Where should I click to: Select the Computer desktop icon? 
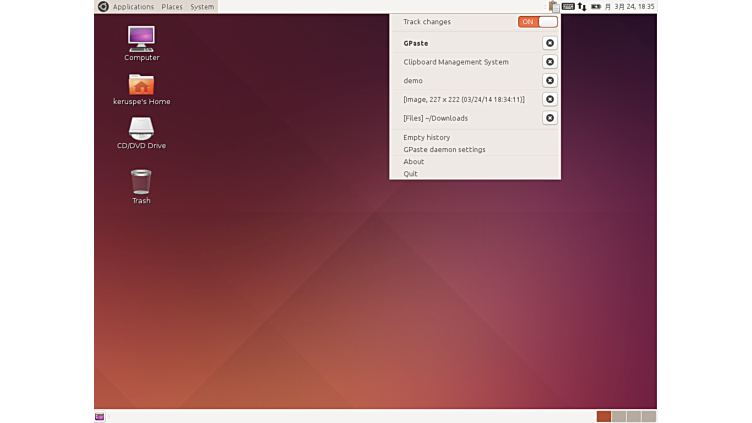pyautogui.click(x=141, y=44)
